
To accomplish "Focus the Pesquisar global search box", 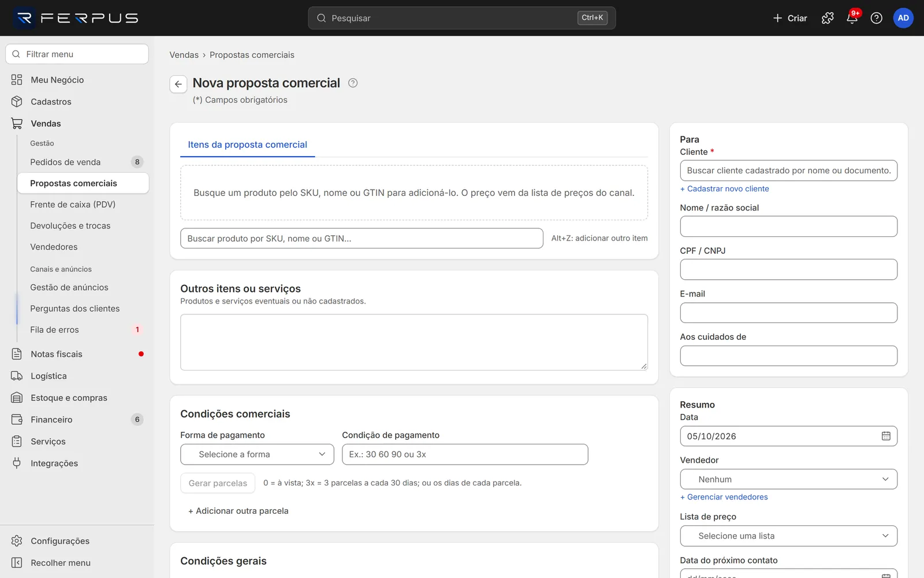I will coord(462,18).
